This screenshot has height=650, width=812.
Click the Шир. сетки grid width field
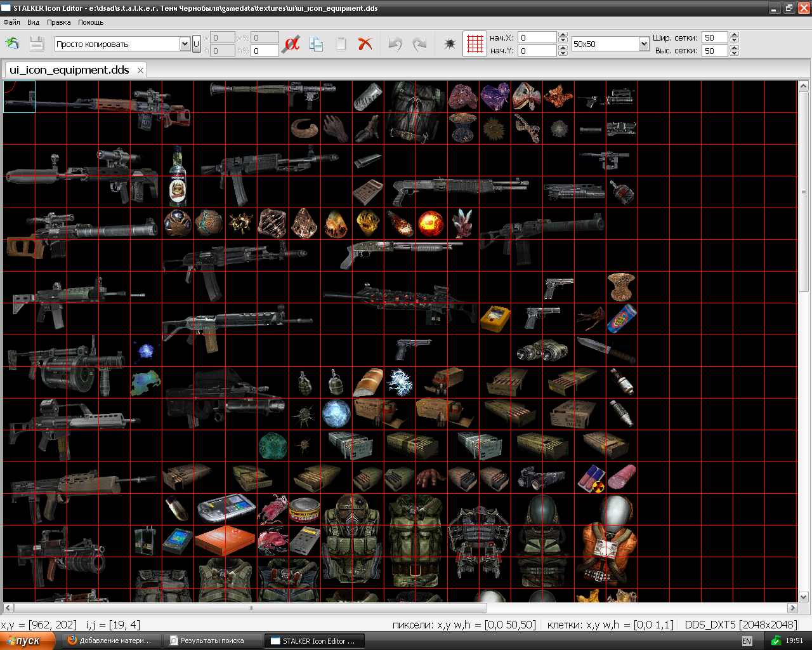tap(715, 37)
